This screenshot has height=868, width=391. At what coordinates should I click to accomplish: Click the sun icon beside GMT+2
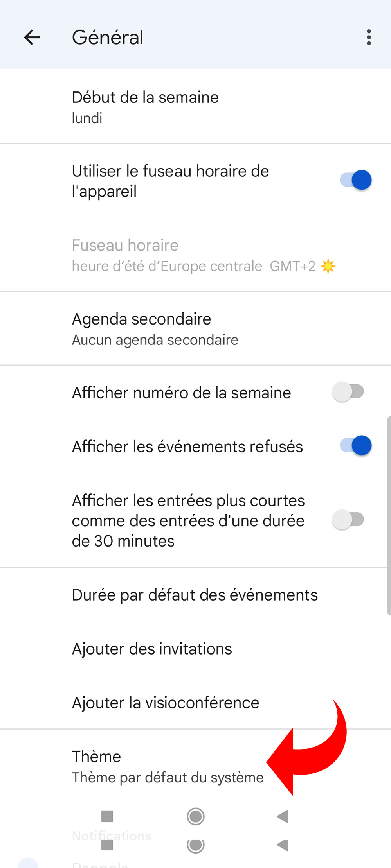coord(328,266)
